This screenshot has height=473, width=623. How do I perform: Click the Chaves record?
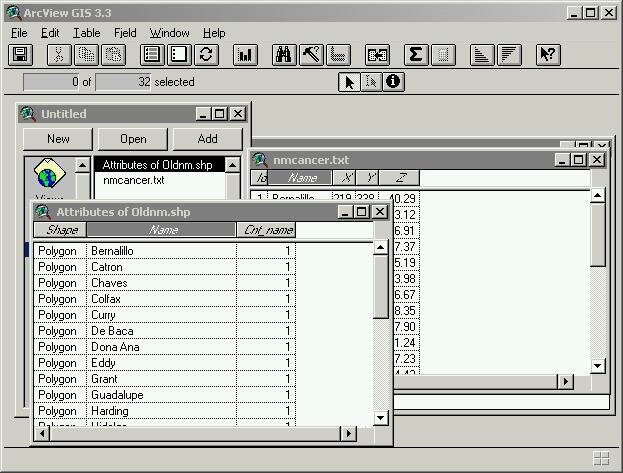164,283
